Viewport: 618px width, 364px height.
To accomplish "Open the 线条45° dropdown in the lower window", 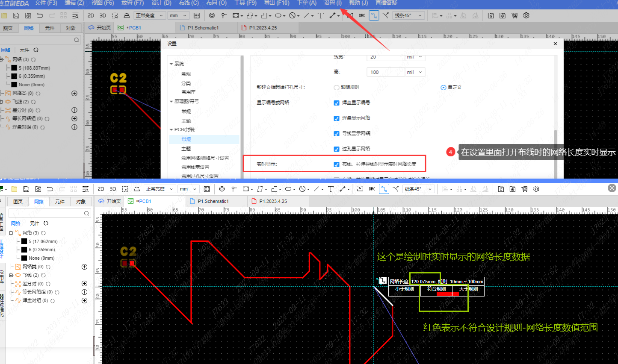I will pos(419,189).
